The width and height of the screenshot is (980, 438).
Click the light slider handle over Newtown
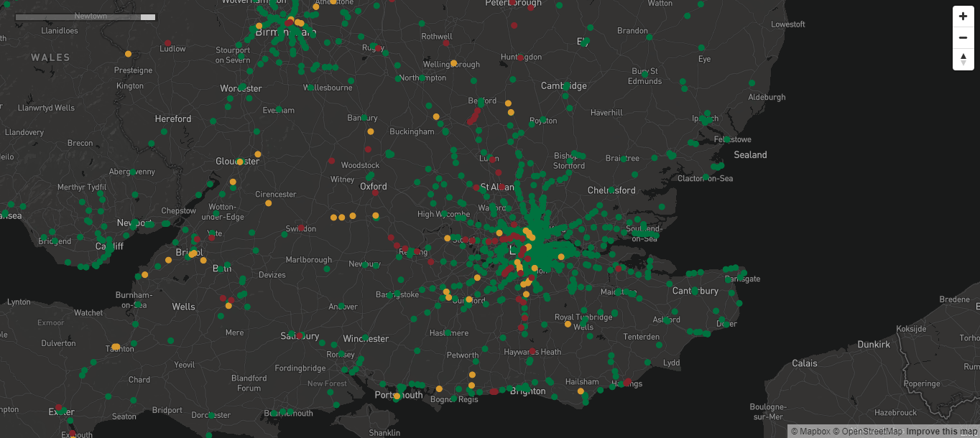[148, 17]
